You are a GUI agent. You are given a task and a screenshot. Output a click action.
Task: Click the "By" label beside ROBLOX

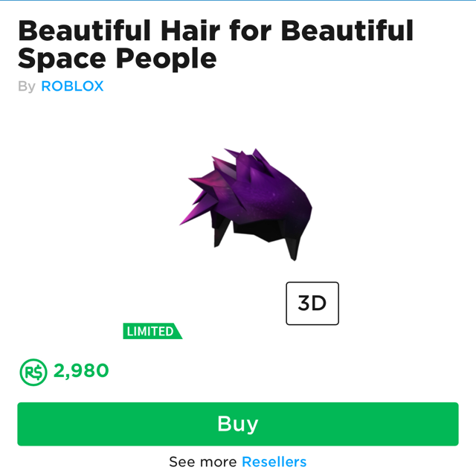pyautogui.click(x=27, y=86)
